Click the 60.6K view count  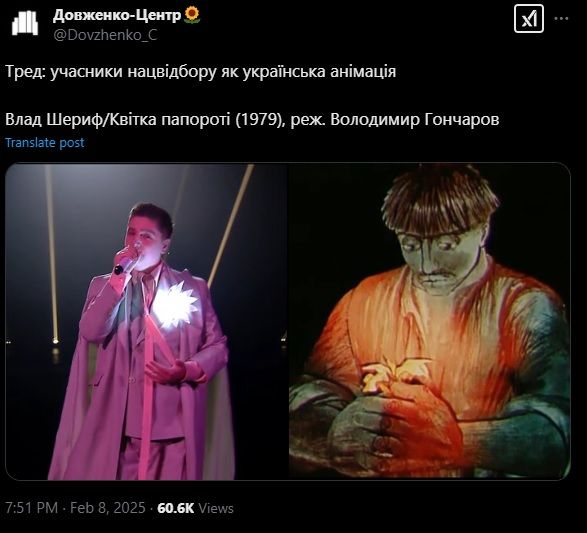click(176, 508)
